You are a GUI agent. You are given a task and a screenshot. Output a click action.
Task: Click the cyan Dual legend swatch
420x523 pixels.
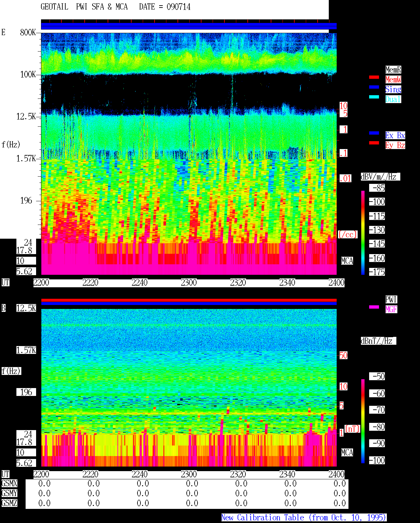374,97
